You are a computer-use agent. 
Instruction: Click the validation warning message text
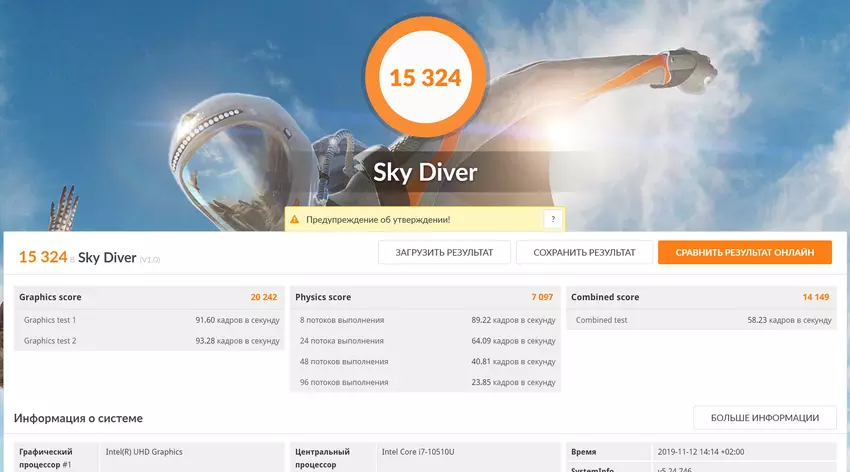[x=377, y=219]
